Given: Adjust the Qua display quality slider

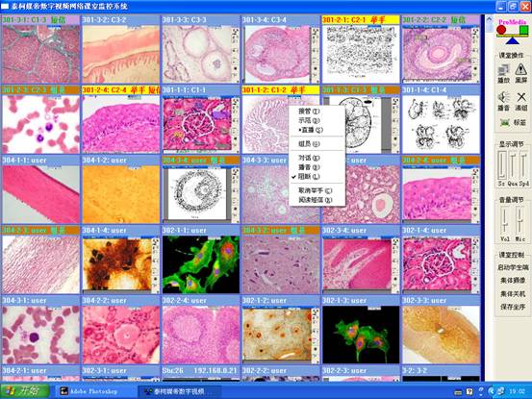Looking at the screenshot, I should [x=513, y=165].
